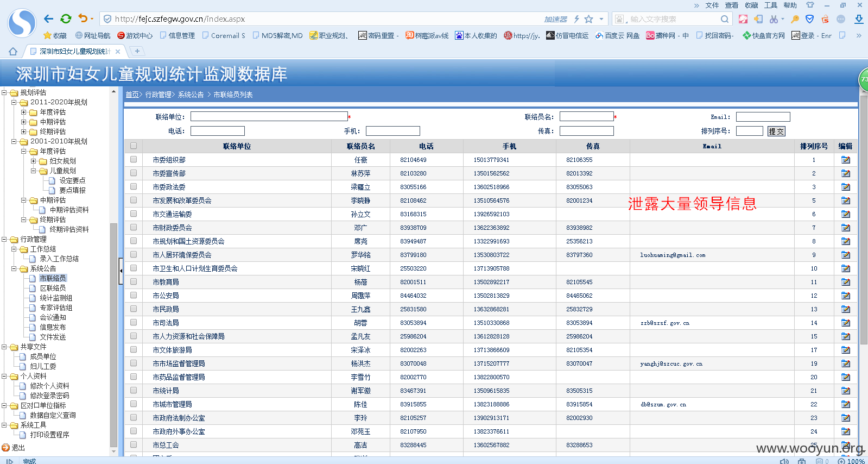Collapse the 2011-2020年规划 tree node
Image resolution: width=868 pixels, height=464 pixels.
pyautogui.click(x=14, y=102)
